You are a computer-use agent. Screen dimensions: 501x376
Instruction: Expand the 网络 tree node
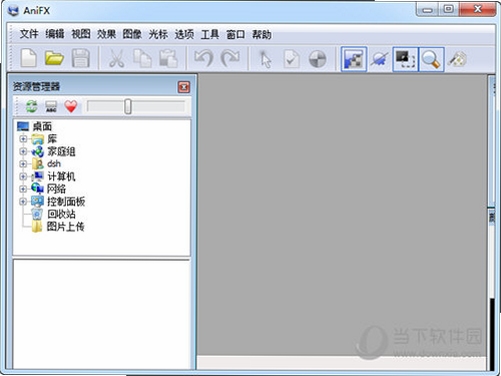click(x=23, y=189)
